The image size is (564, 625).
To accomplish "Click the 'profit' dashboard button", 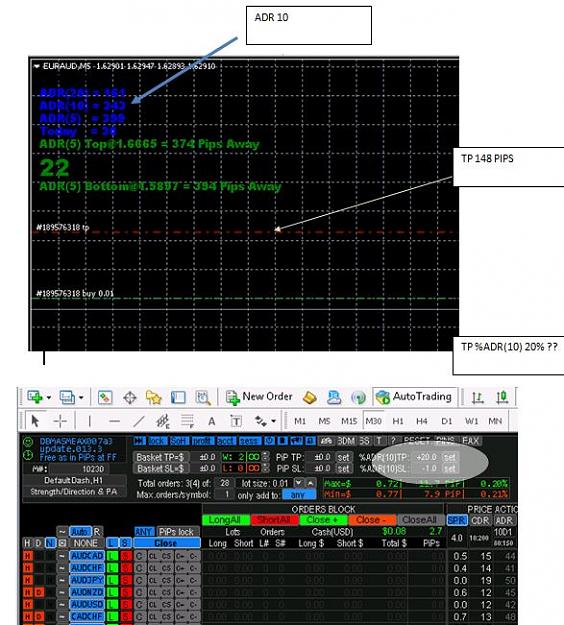I will [202, 441].
